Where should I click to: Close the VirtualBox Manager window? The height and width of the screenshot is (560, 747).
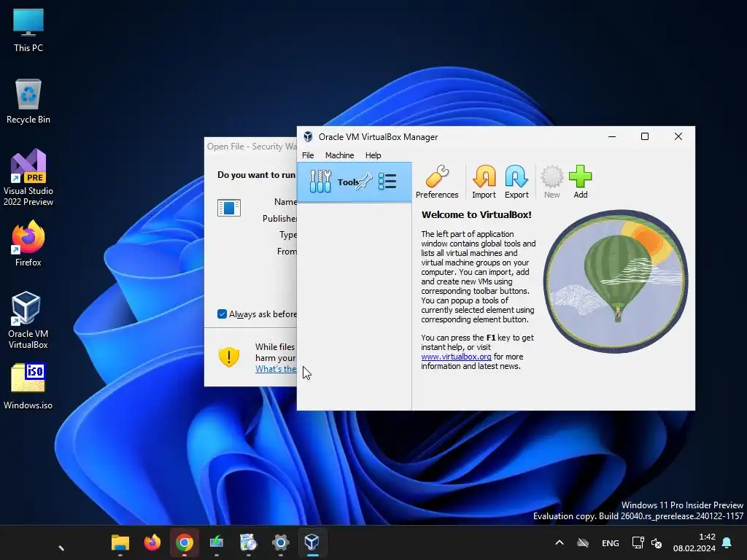(x=678, y=136)
